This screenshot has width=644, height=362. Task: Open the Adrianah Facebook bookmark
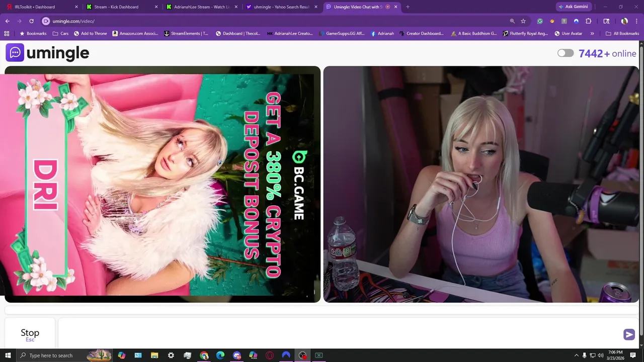click(x=382, y=33)
